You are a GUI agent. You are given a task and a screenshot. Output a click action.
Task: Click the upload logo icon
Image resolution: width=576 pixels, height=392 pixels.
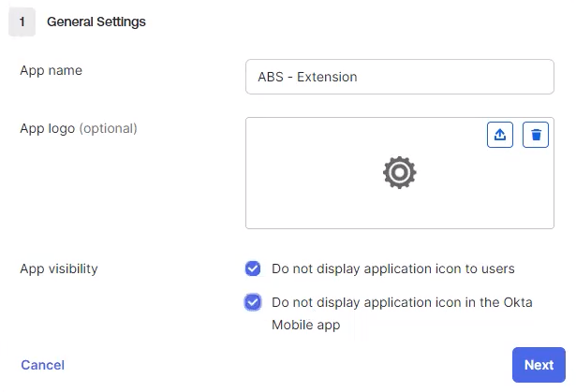click(x=500, y=135)
